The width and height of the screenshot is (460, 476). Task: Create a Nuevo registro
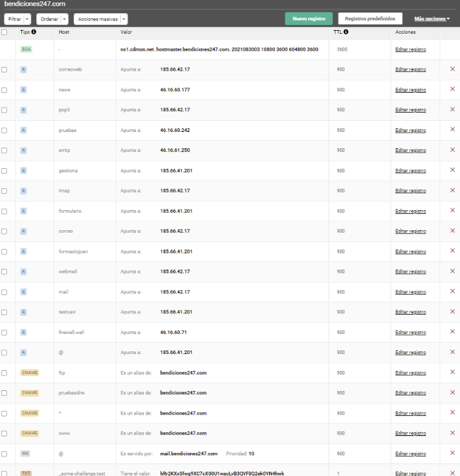point(309,19)
